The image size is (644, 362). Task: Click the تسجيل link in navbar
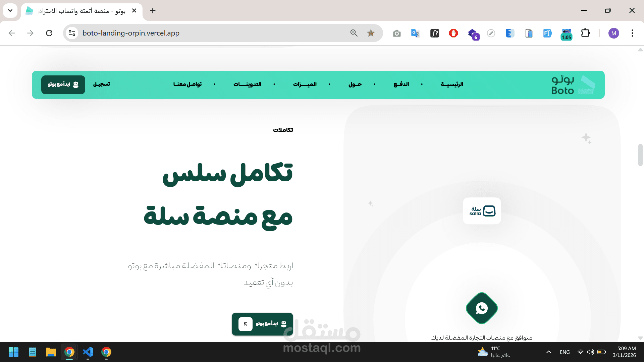101,84
